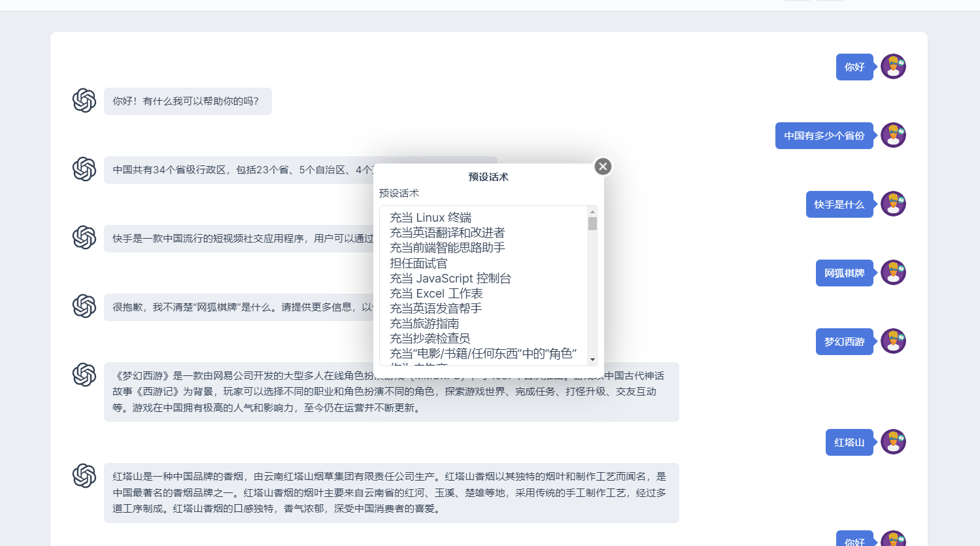Close the 预设话术 popup dialog
The height and width of the screenshot is (546, 980).
(x=603, y=167)
